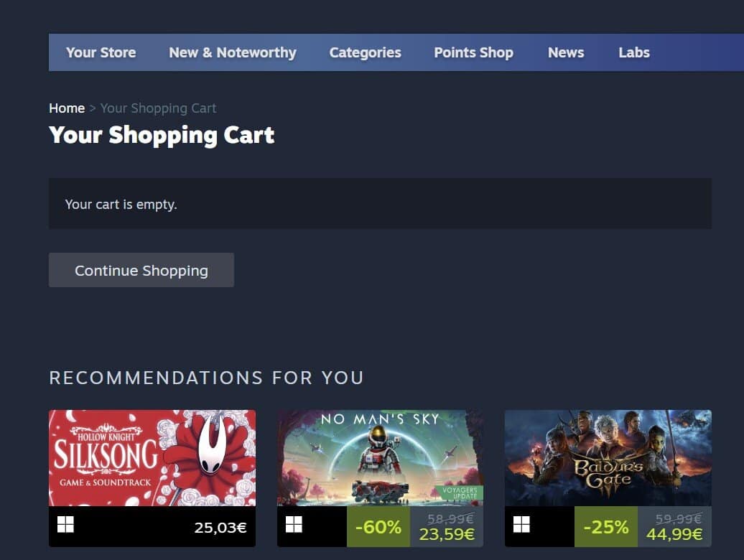Click the Silksong price tag showing 25,03€
The image size is (744, 560).
(x=220, y=527)
